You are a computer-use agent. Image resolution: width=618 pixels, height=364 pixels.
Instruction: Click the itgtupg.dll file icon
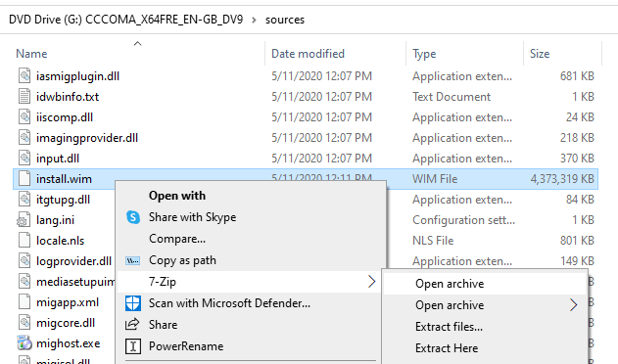(x=24, y=199)
